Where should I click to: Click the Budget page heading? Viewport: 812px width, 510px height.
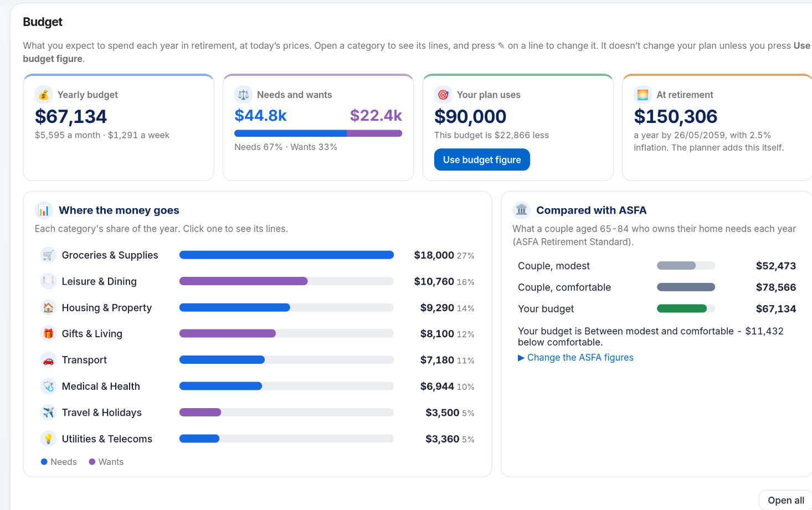[43, 22]
